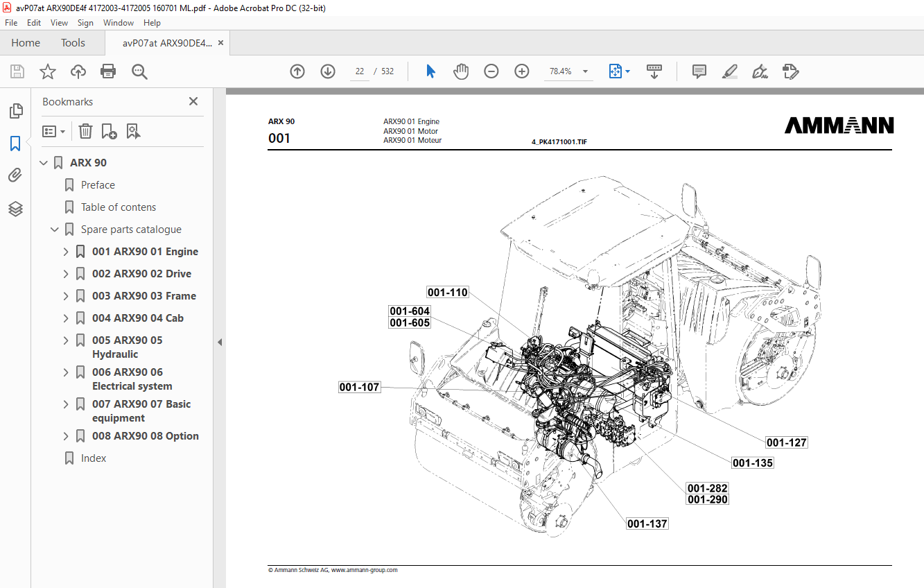Jump to the Index bookmark

click(94, 458)
